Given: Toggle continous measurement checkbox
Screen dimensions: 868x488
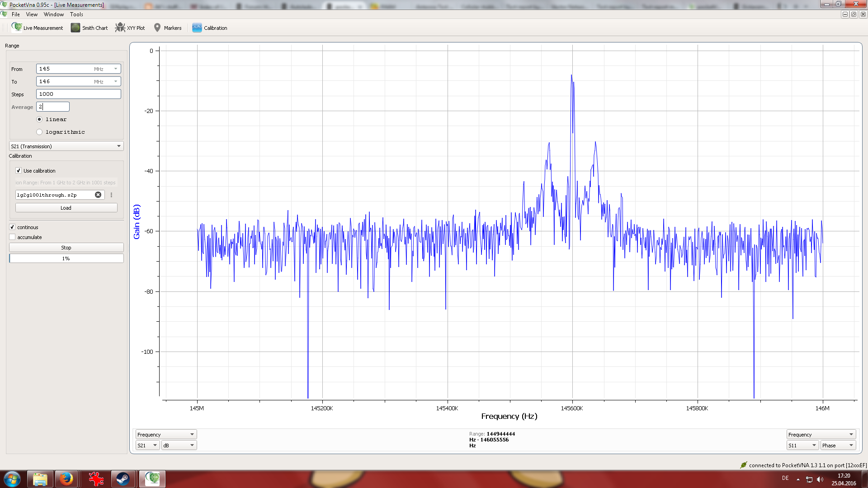Looking at the screenshot, I should click(12, 227).
